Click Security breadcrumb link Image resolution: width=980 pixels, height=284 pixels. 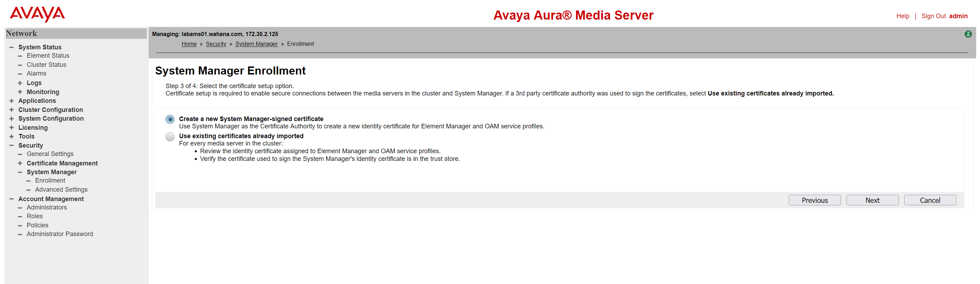(216, 44)
